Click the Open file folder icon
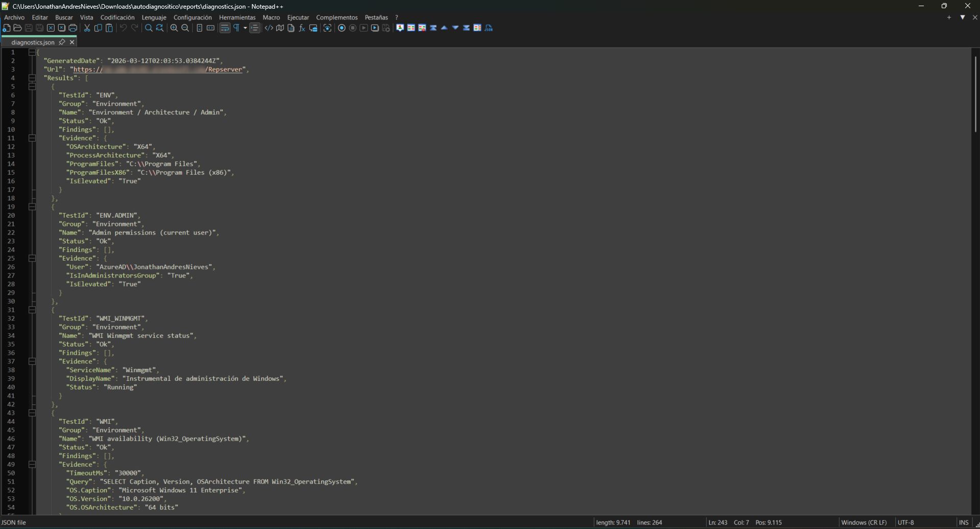This screenshot has width=980, height=529. coord(17,28)
